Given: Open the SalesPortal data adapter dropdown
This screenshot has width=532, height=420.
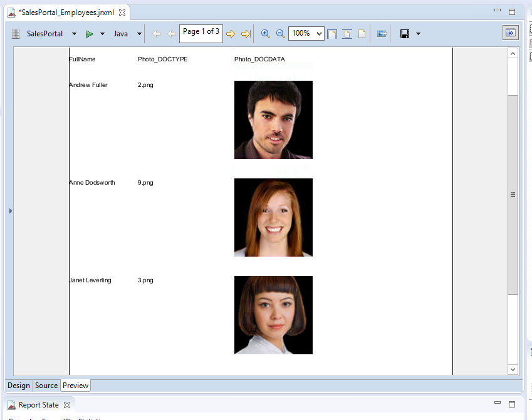Looking at the screenshot, I should click(75, 34).
